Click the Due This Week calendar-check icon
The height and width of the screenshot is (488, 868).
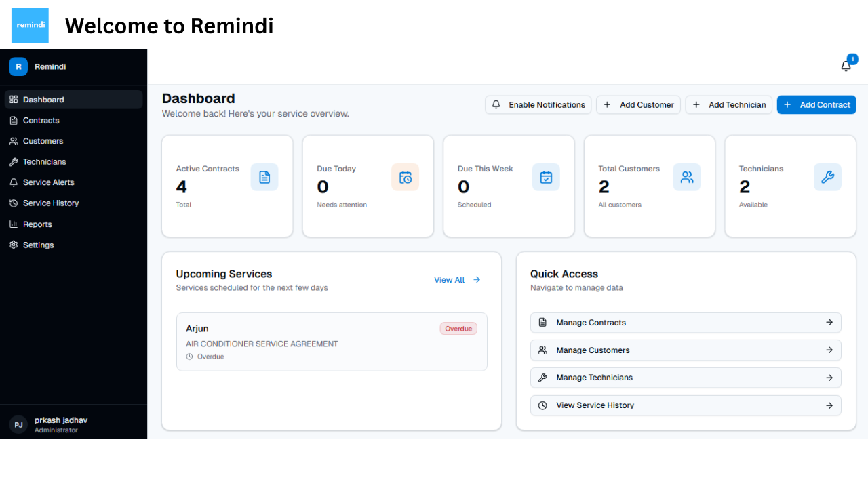pos(546,177)
